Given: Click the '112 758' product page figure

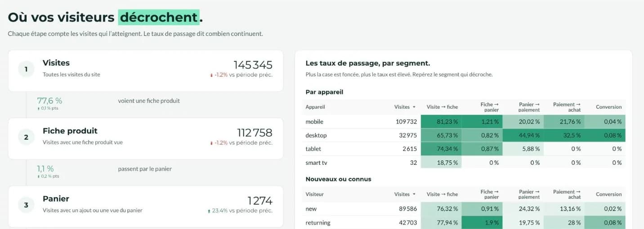Looking at the screenshot, I should pos(255,132).
